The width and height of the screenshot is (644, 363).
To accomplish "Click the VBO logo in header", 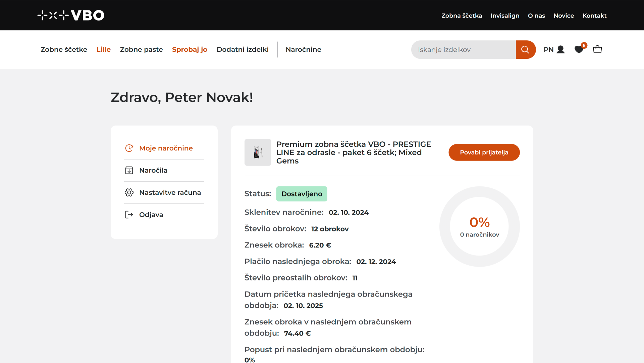I will [x=71, y=15].
